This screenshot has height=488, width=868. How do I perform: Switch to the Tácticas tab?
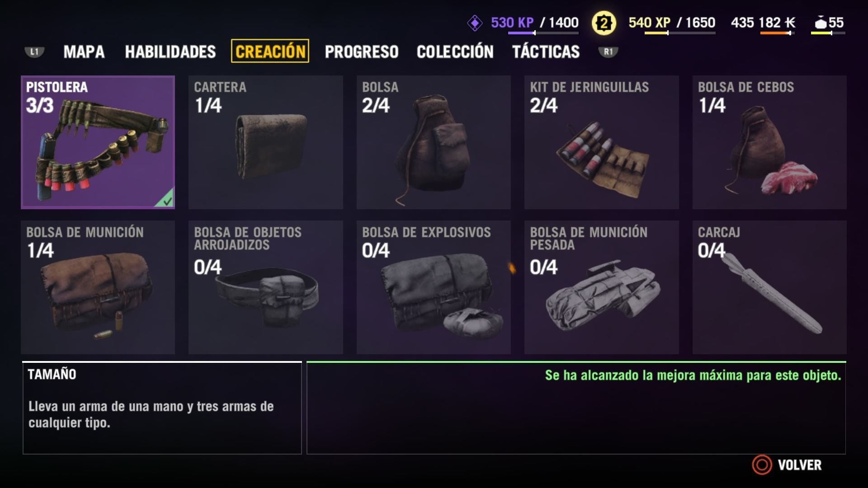click(x=546, y=52)
